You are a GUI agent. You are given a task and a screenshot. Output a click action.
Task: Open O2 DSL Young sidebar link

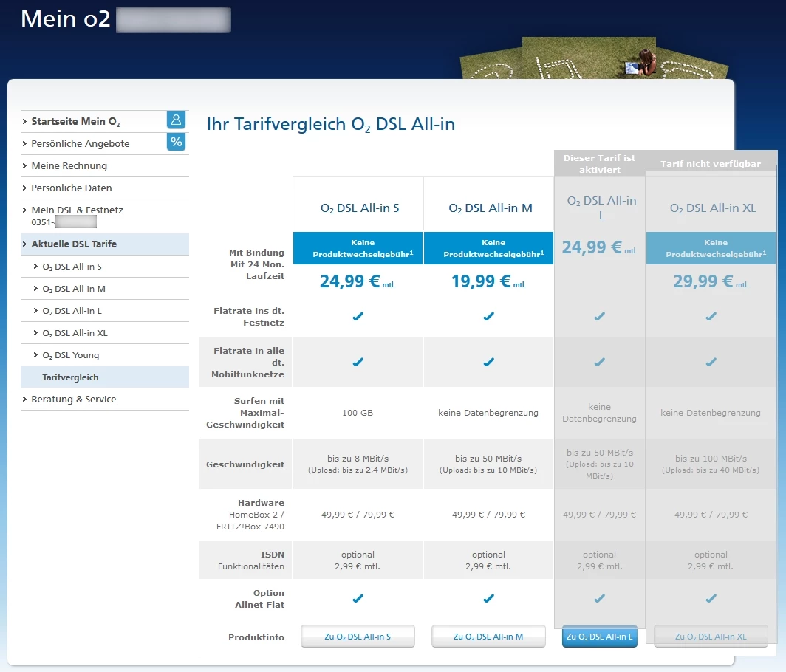(71, 354)
